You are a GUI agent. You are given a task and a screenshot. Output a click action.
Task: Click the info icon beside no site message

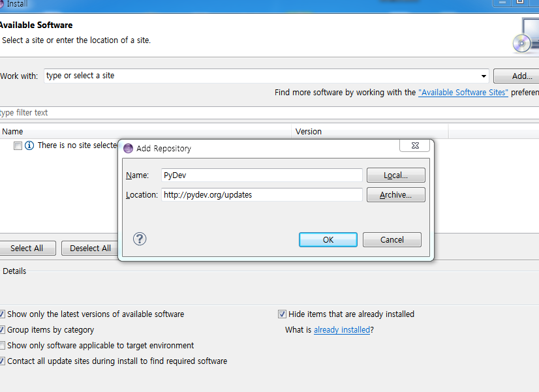click(x=29, y=145)
